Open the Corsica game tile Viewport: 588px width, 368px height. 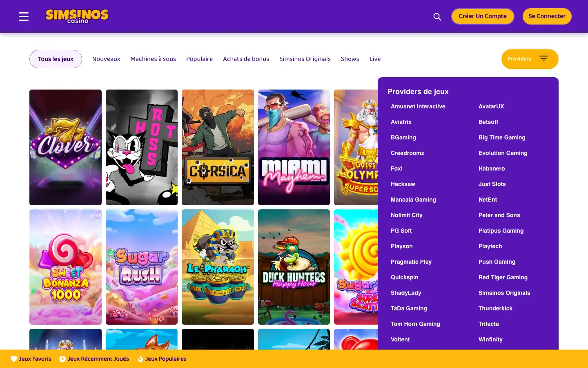tap(218, 147)
